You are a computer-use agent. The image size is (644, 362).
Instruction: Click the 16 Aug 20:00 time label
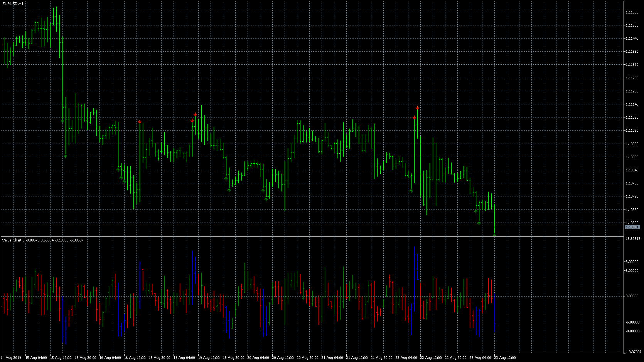click(160, 358)
